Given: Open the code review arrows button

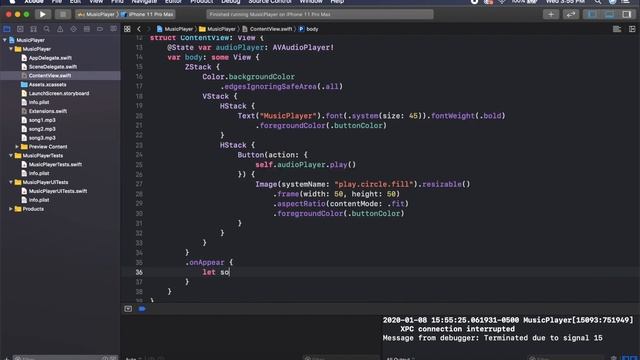Looking at the screenshot, I should [571, 14].
